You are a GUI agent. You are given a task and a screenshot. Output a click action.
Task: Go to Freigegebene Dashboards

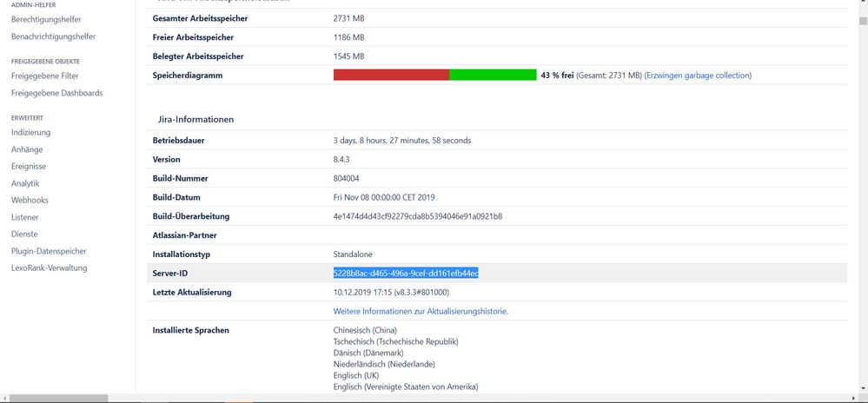click(57, 93)
